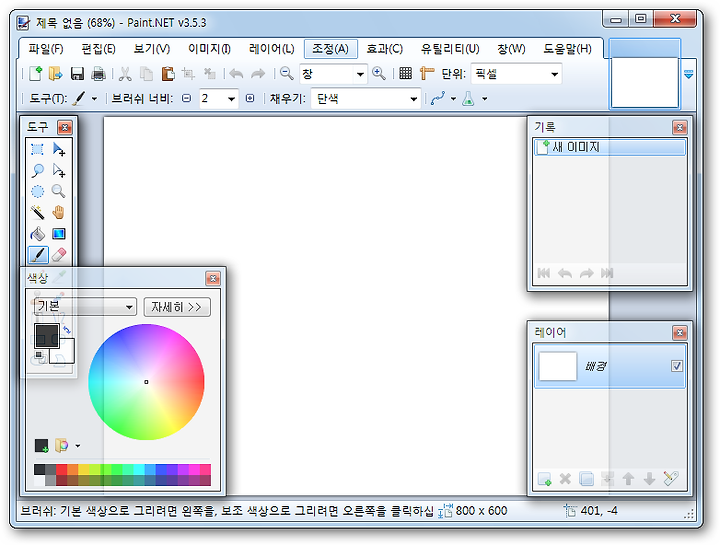Click the Zoom in magnifier icon
This screenshot has height=545, width=720.
point(378,73)
